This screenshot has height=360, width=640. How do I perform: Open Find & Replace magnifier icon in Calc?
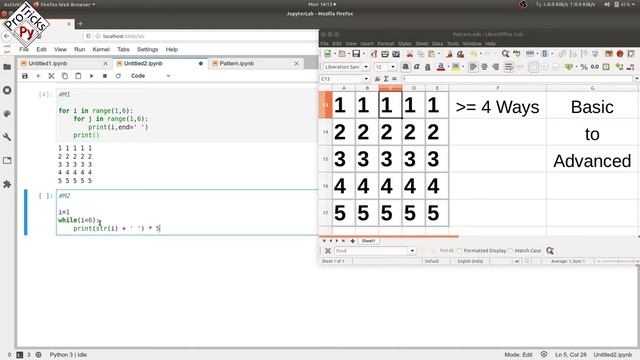point(505,54)
